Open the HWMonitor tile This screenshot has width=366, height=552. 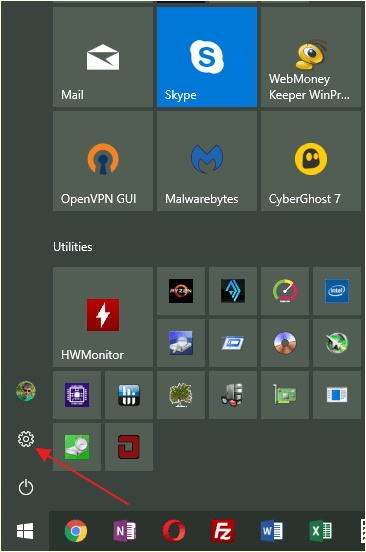pyautogui.click(x=103, y=317)
